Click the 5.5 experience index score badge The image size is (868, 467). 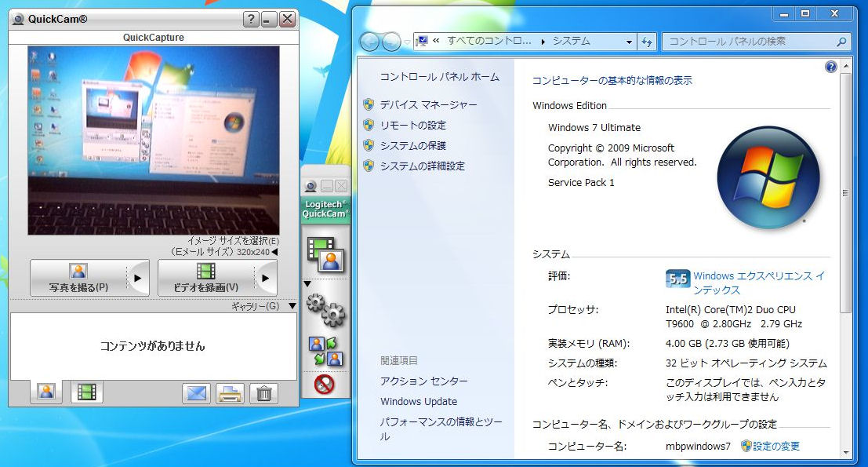678,279
